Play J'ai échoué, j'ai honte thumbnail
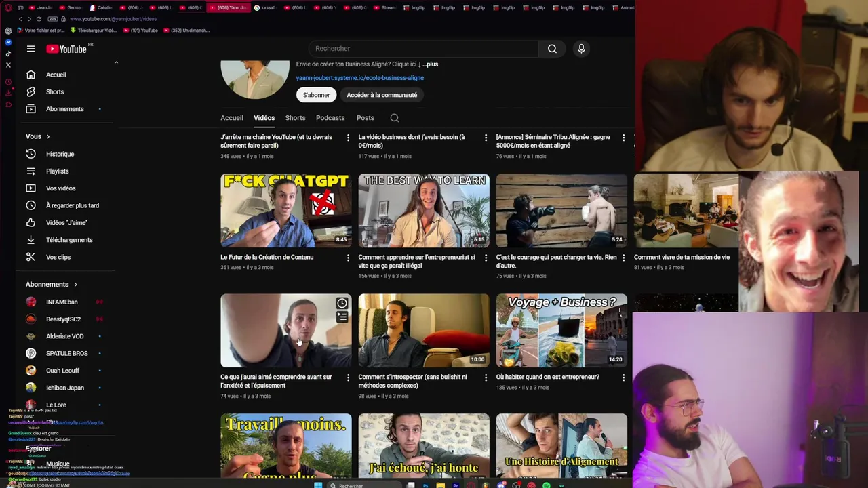868x488 pixels. (x=424, y=445)
